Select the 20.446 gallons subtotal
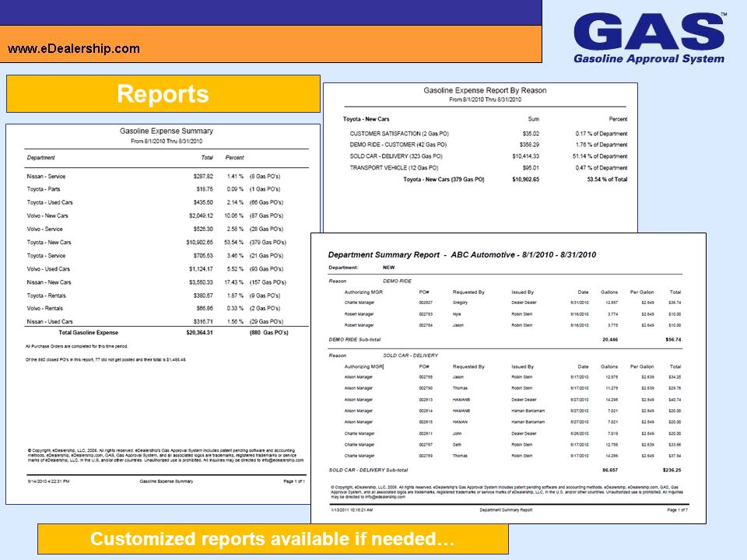The height and width of the screenshot is (560, 747). pyautogui.click(x=610, y=340)
